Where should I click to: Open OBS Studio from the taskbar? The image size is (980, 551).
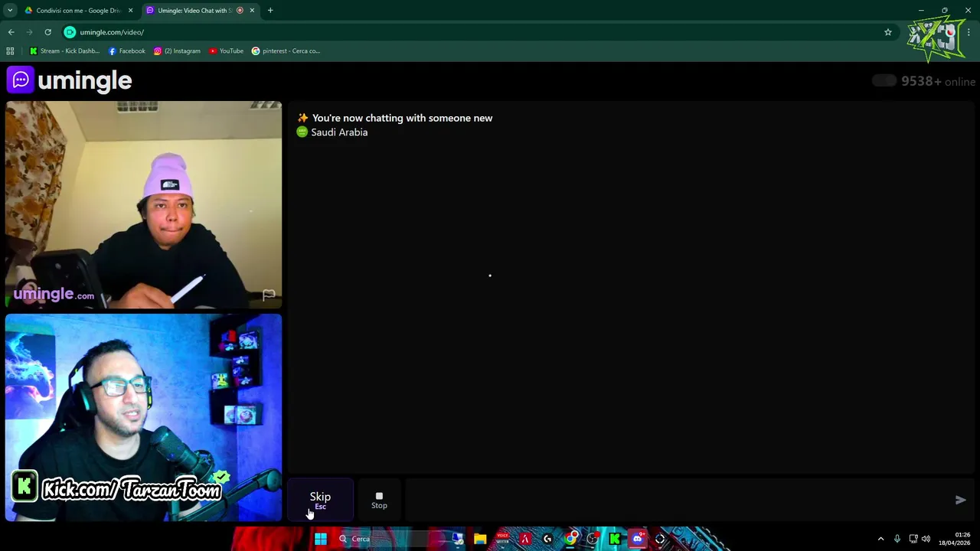click(x=593, y=539)
